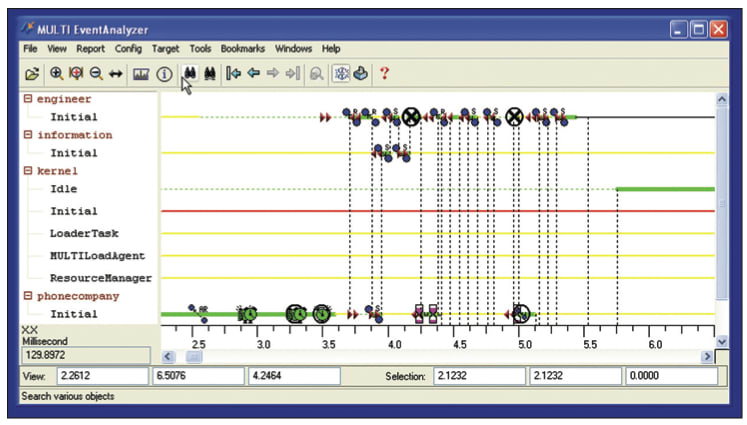Viewport: 747px width, 425px height.
Task: Go to next event grey arrow
Action: coord(273,73)
